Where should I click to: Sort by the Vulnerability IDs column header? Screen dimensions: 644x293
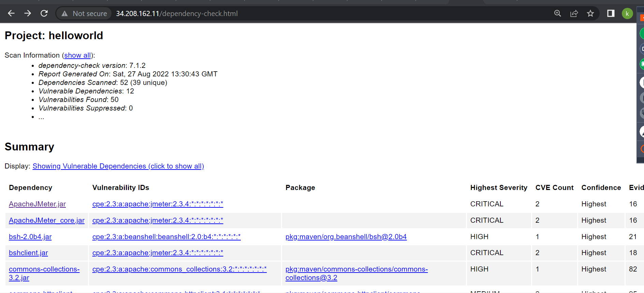coord(121,188)
